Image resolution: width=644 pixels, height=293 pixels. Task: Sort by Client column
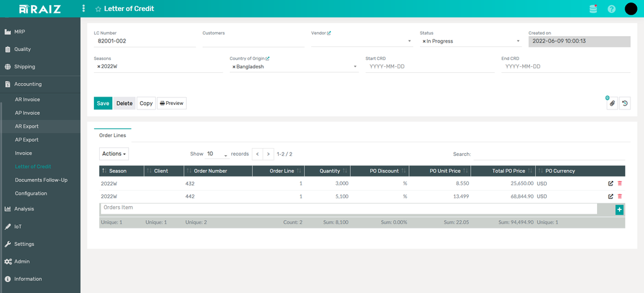pos(164,171)
